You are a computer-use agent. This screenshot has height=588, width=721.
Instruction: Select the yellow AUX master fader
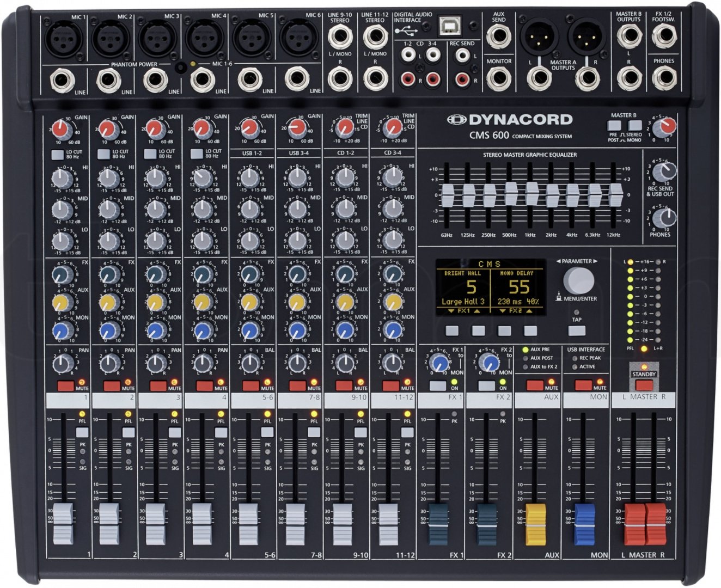point(535,524)
